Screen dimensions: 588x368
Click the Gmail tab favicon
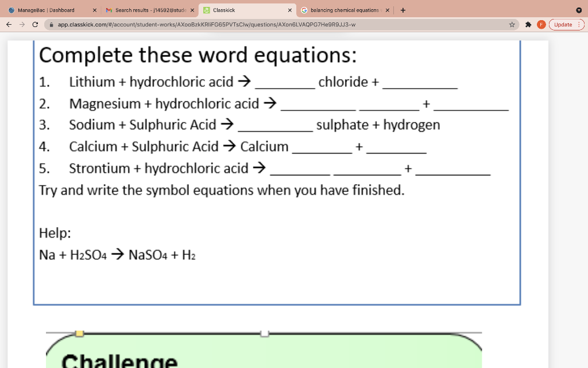point(109,10)
